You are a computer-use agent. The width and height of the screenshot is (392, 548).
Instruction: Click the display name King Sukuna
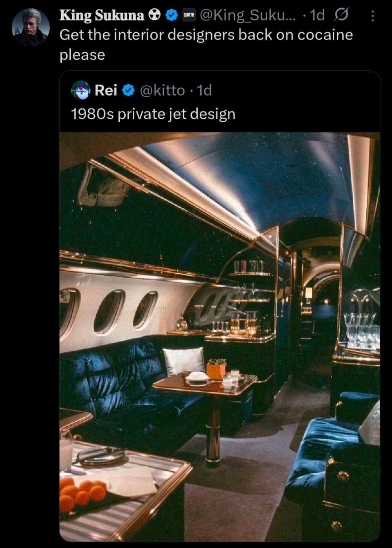[101, 15]
